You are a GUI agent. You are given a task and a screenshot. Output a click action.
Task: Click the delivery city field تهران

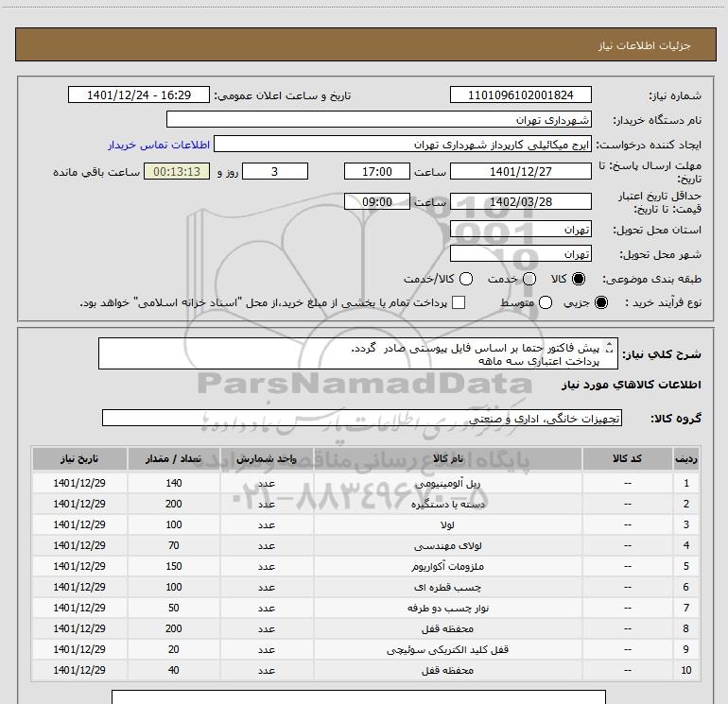coord(520,254)
